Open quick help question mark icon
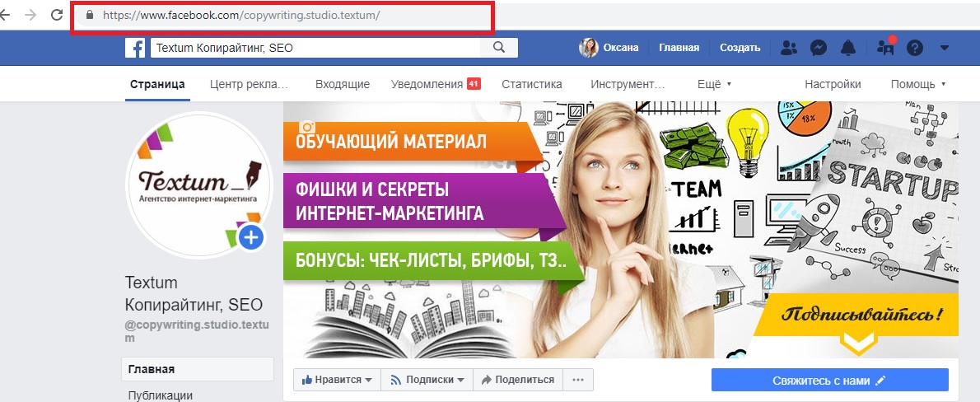Screen dimensions: 980x402 tap(915, 48)
